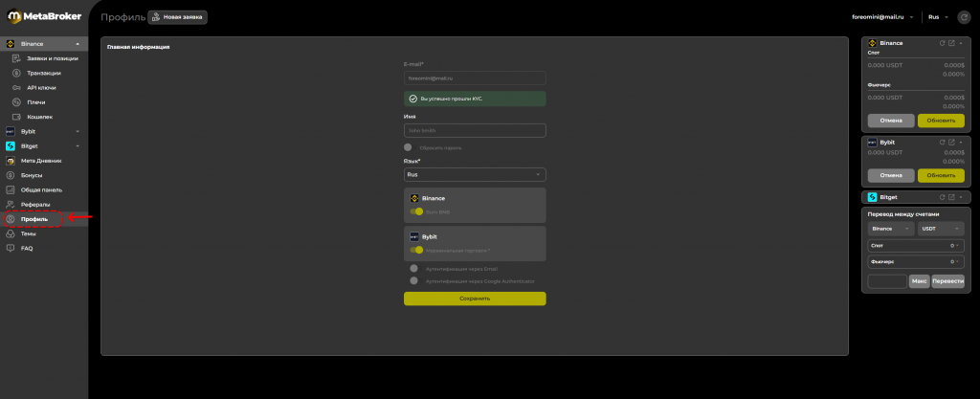Click the transfer amount input field

(x=887, y=281)
